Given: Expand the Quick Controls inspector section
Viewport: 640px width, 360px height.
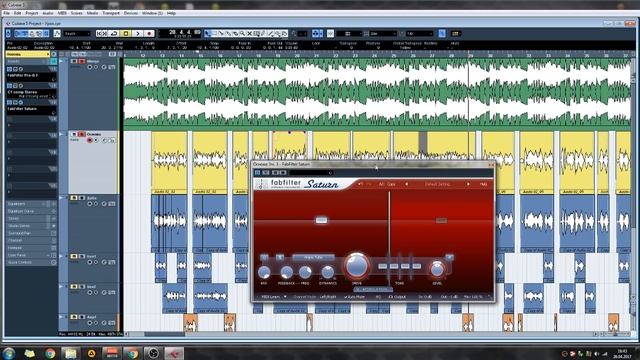Looking at the screenshot, I should (31, 262).
